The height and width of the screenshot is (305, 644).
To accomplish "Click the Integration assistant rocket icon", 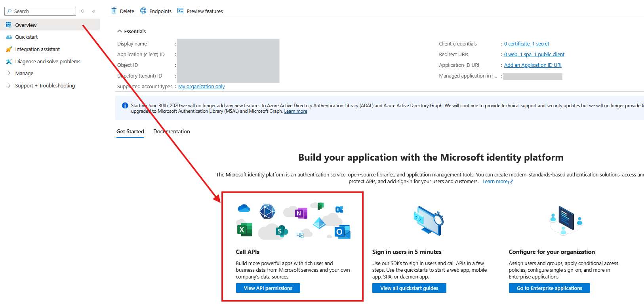I will (9, 49).
